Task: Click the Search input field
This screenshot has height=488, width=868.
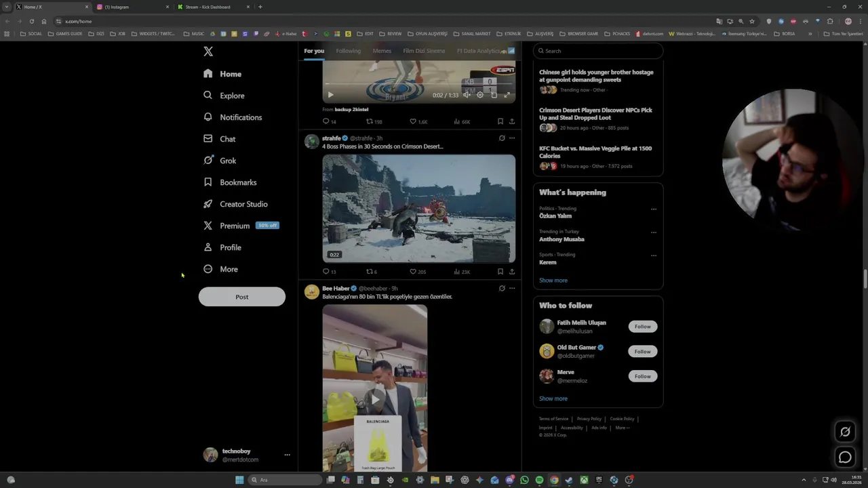Action: pyautogui.click(x=597, y=51)
